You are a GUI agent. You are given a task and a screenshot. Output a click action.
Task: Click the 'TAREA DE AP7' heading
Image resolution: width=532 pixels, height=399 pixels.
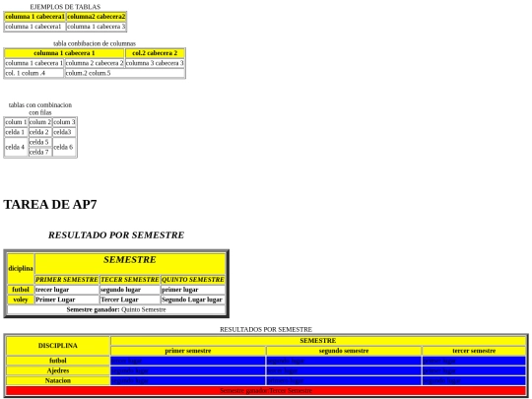click(x=50, y=205)
